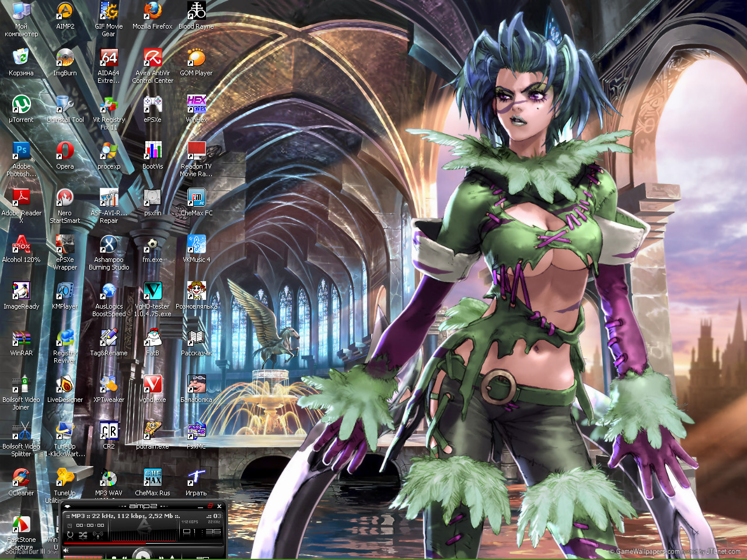Select the LiveDesigner shortcut

pos(65,384)
